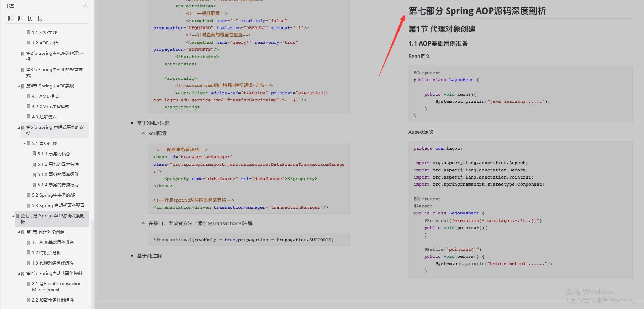The image size is (644, 309).
Task: Click the collapse all bookmarks icon
Action: 21,18
